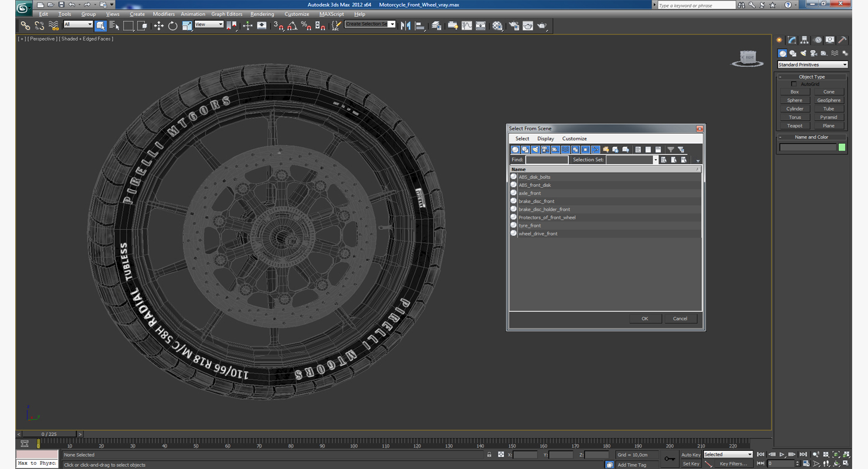The image size is (868, 469).
Task: Open the Utilities panel hammer tab
Action: coord(842,40)
